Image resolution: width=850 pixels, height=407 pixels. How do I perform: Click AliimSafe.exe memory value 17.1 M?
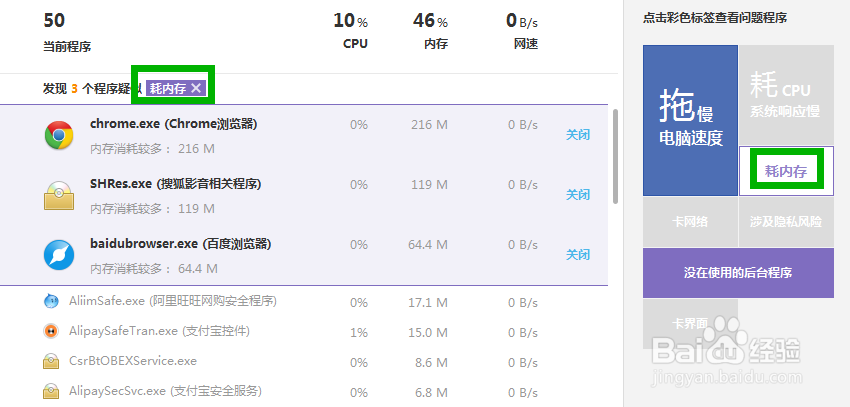coord(428,302)
